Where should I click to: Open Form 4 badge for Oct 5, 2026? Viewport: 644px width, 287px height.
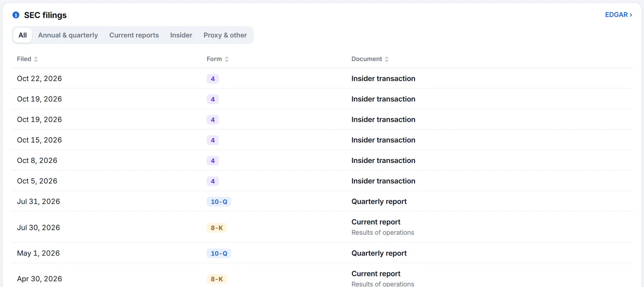tap(213, 181)
